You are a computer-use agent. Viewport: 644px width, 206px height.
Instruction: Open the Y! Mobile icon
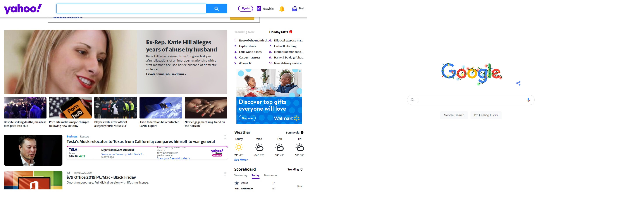tap(259, 9)
